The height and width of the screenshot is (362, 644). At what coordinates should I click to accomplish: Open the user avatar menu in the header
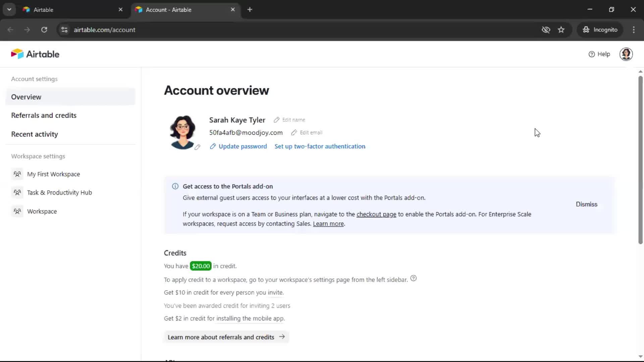(x=626, y=54)
